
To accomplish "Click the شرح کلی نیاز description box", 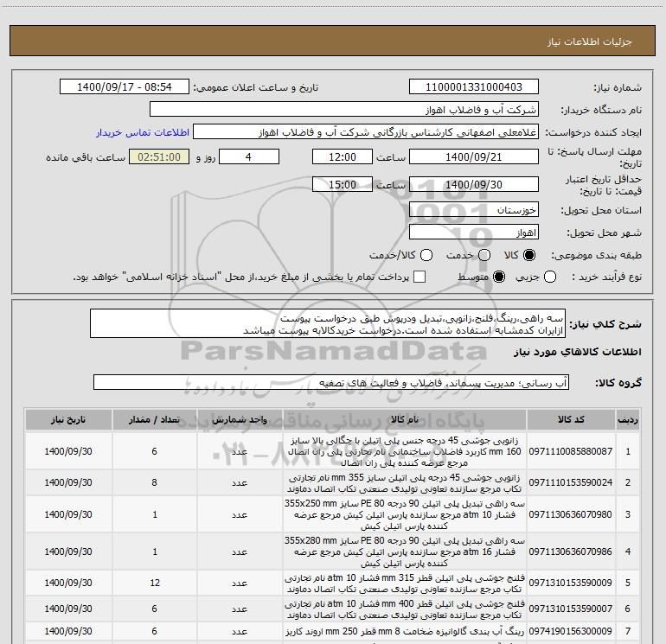I will (328, 324).
